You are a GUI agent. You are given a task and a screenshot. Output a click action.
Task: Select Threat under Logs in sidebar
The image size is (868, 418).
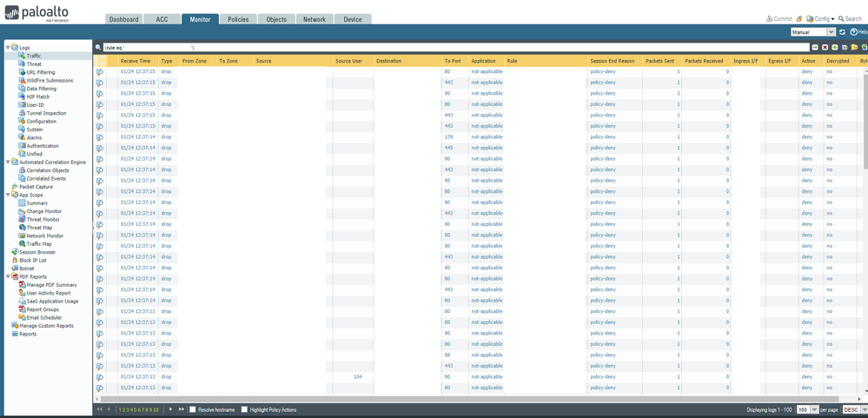[x=34, y=64]
